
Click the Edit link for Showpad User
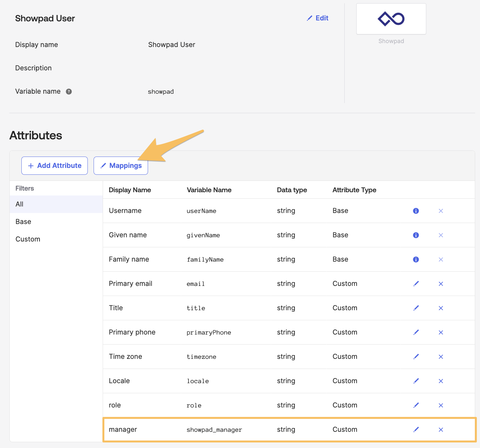tap(318, 18)
